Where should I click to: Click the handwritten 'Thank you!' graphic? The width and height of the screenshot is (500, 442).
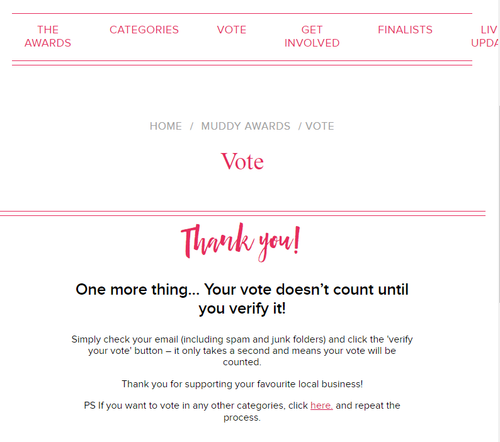[x=241, y=242]
